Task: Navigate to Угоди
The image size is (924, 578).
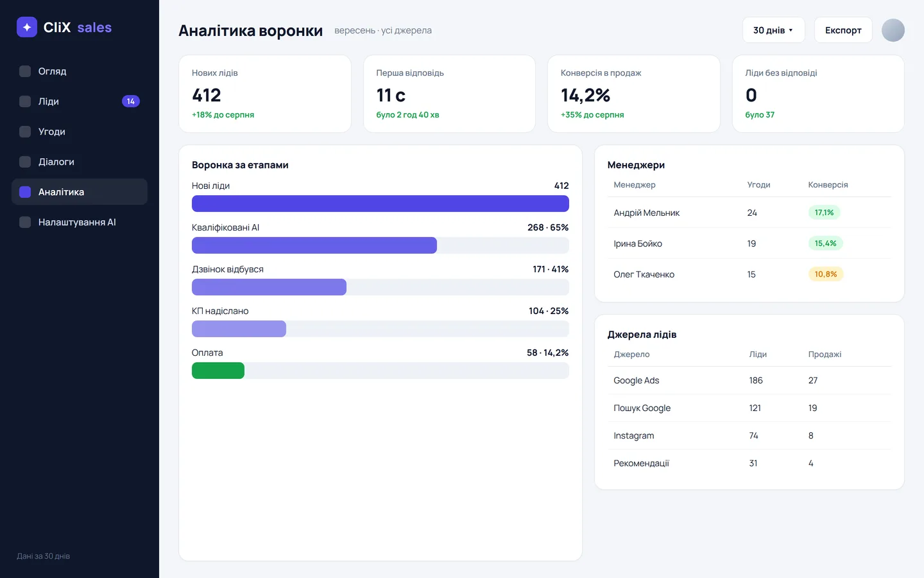Action: coord(80,132)
